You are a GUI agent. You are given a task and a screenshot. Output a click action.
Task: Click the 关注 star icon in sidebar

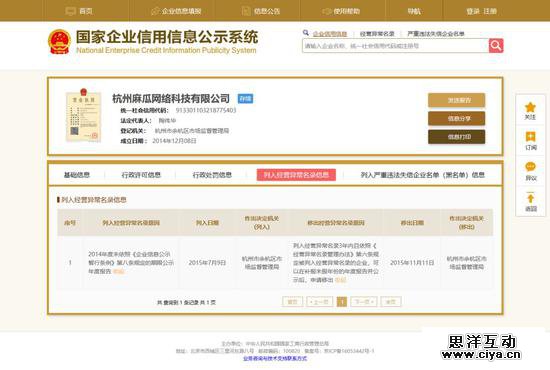coord(530,107)
